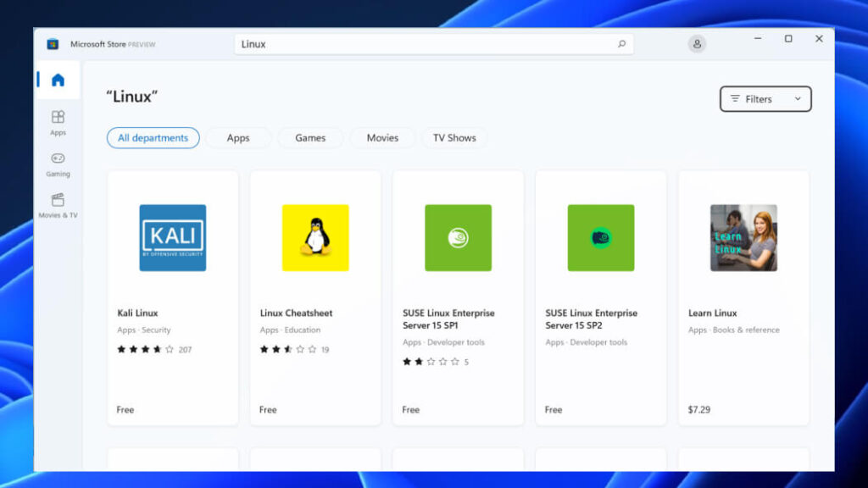Click the Free price under SUSE SP1
This screenshot has width=868, height=488.
pyautogui.click(x=411, y=410)
